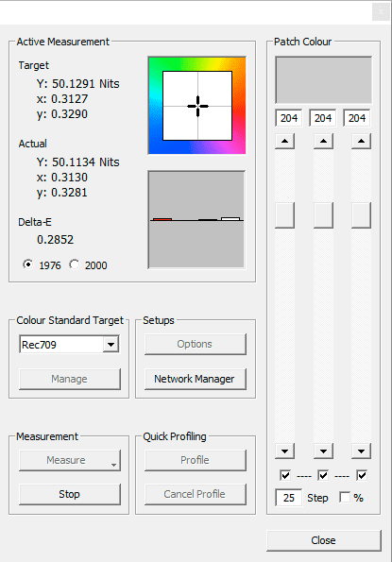Click the Manage button

pos(70,379)
